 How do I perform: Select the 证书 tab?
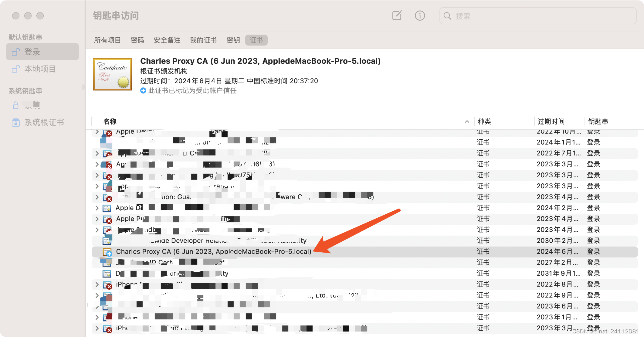point(256,40)
